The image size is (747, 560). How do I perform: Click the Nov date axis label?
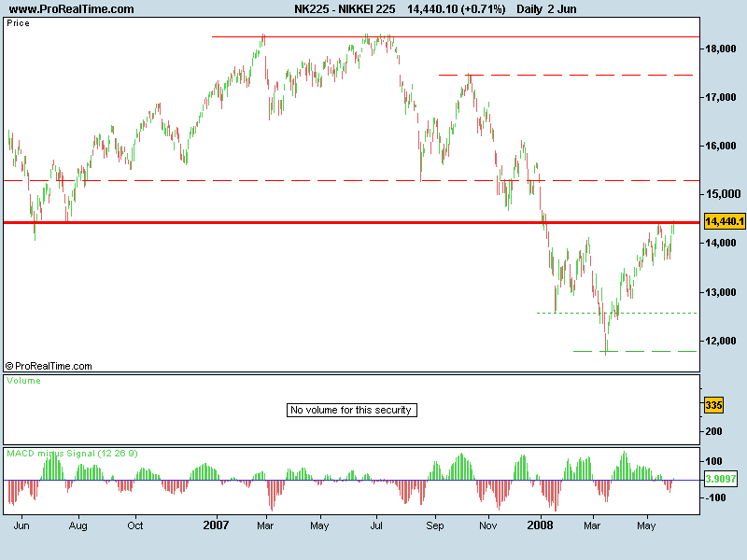click(487, 525)
